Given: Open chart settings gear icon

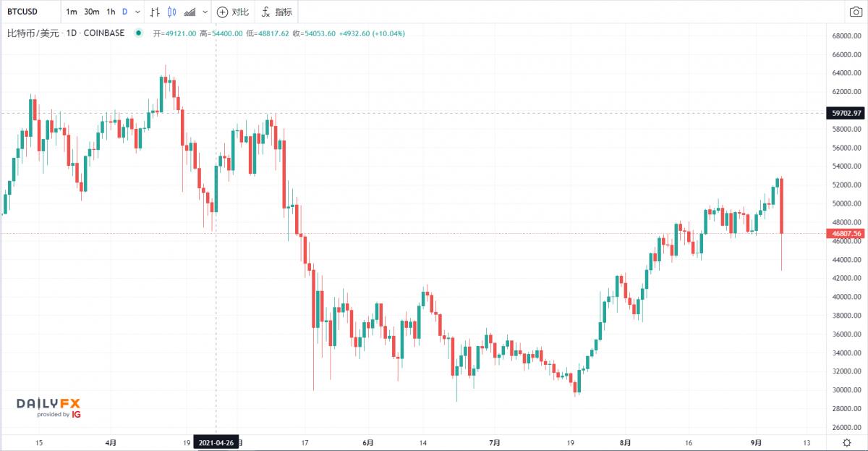Looking at the screenshot, I should coord(847,442).
